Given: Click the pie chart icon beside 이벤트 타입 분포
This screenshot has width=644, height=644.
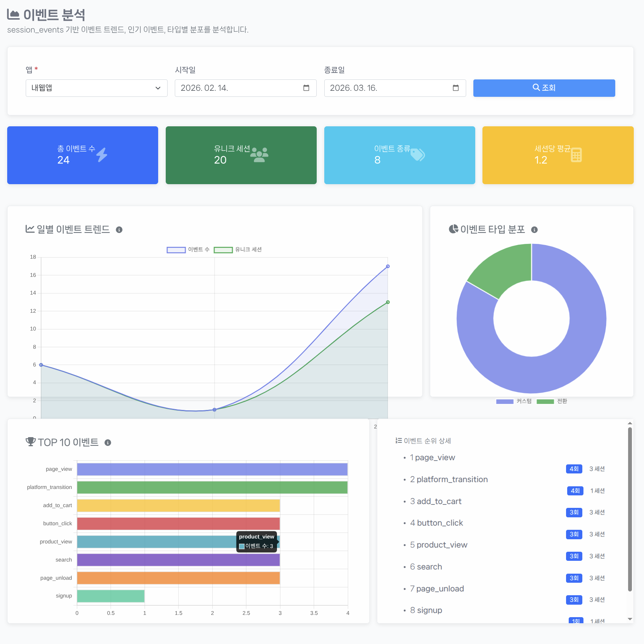Looking at the screenshot, I should [x=453, y=229].
